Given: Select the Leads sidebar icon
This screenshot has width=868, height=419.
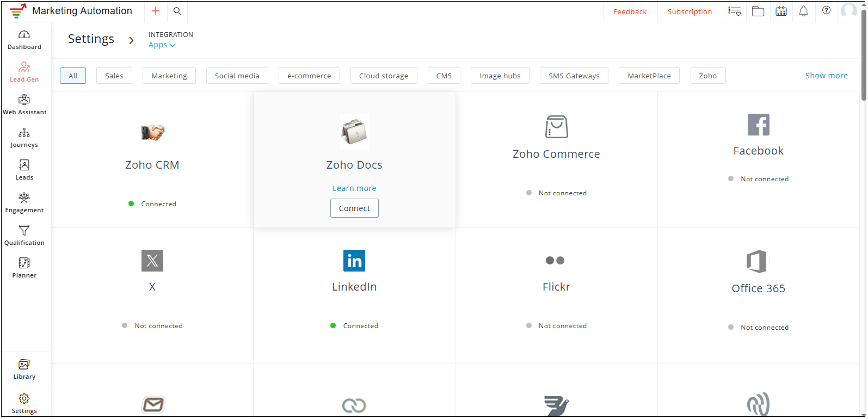Looking at the screenshot, I should point(24,170).
